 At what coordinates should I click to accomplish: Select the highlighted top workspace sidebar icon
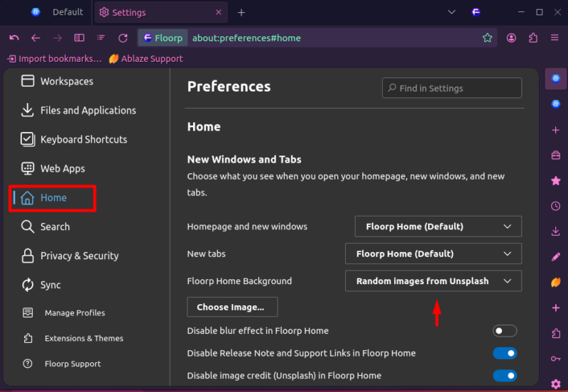(x=556, y=78)
